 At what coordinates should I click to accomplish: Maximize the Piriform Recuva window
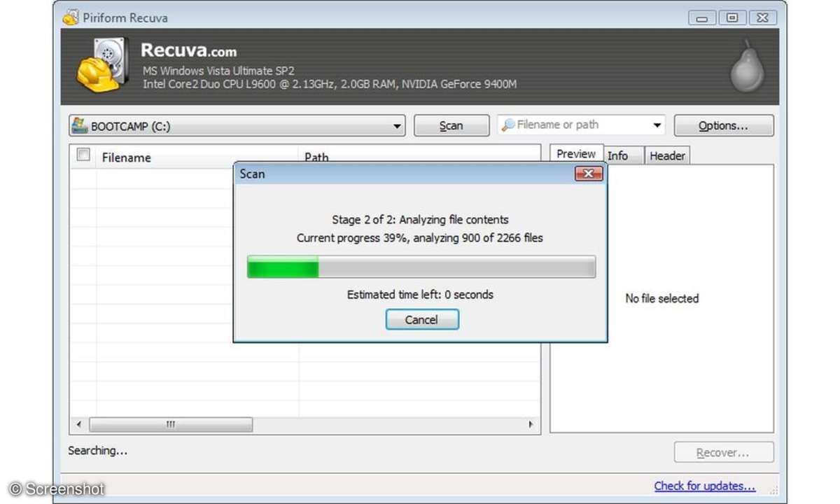732,17
